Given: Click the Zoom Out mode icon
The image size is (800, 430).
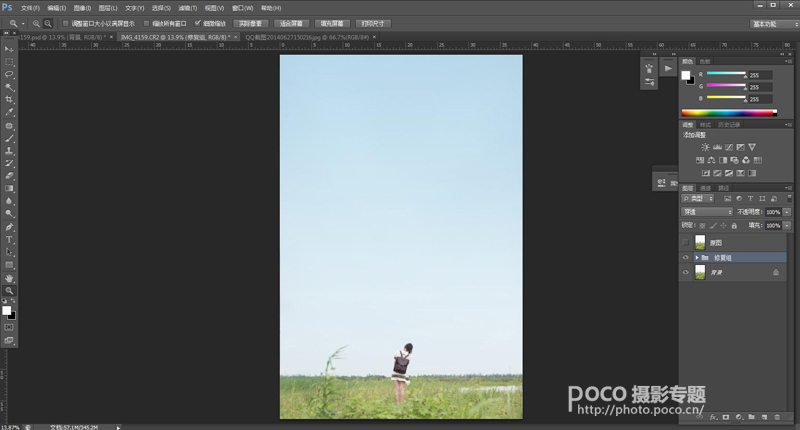Looking at the screenshot, I should tap(47, 23).
